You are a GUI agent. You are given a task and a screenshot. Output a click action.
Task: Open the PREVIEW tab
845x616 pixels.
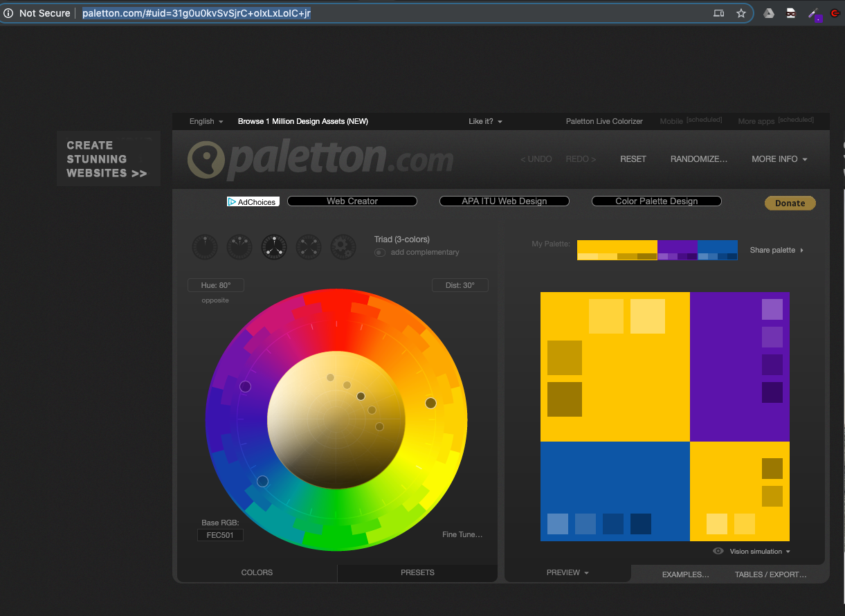click(567, 572)
